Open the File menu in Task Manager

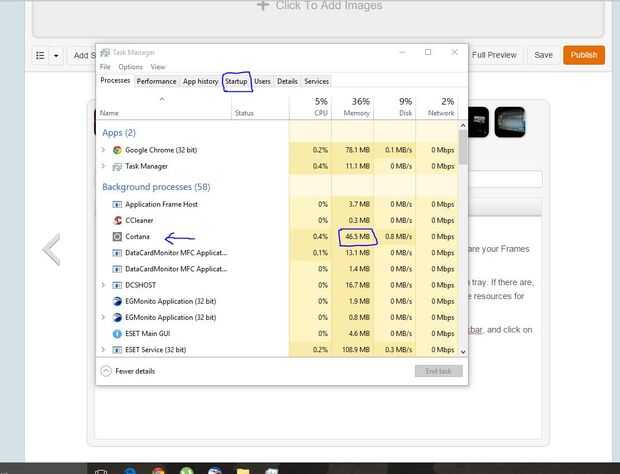pyautogui.click(x=105, y=67)
